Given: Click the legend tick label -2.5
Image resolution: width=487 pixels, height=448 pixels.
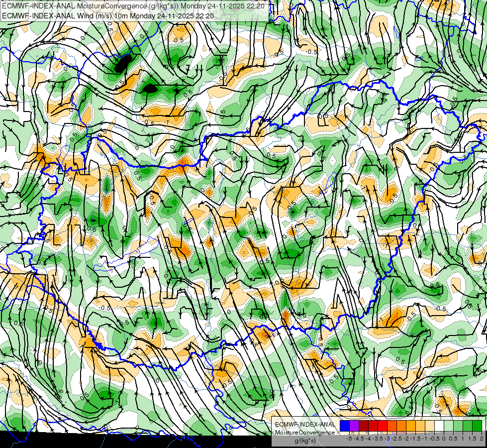Looking at the screenshot, I should pyautogui.click(x=397, y=439).
